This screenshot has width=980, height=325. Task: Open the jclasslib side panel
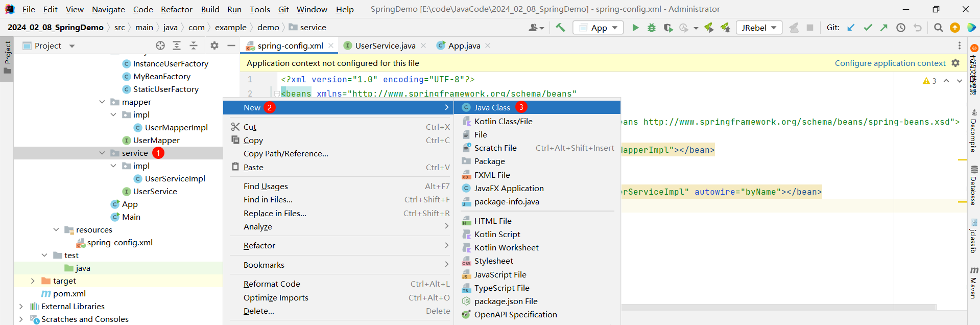point(974,237)
